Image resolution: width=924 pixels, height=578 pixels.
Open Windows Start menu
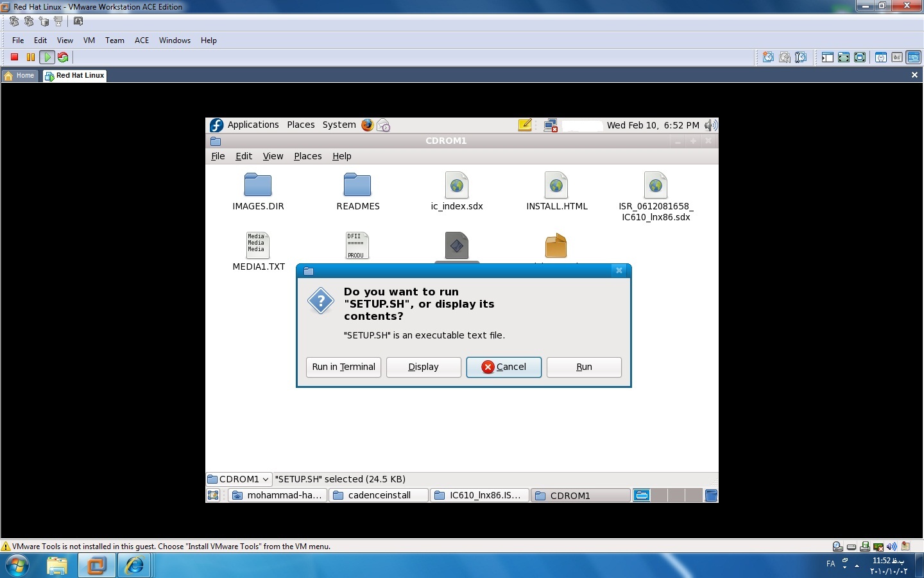pos(17,566)
